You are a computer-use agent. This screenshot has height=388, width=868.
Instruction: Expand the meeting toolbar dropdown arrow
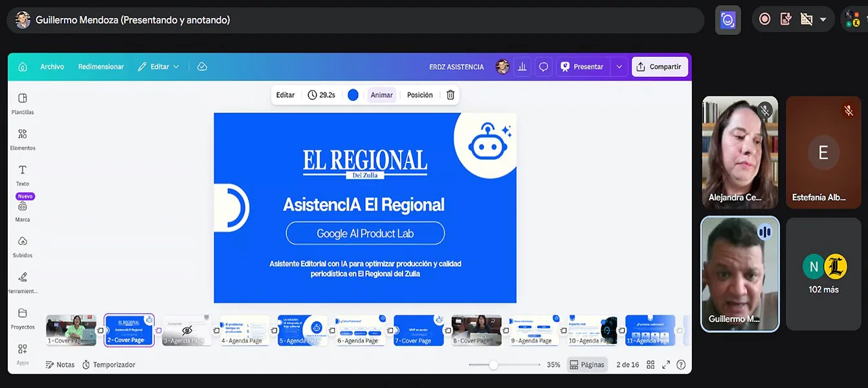point(823,19)
